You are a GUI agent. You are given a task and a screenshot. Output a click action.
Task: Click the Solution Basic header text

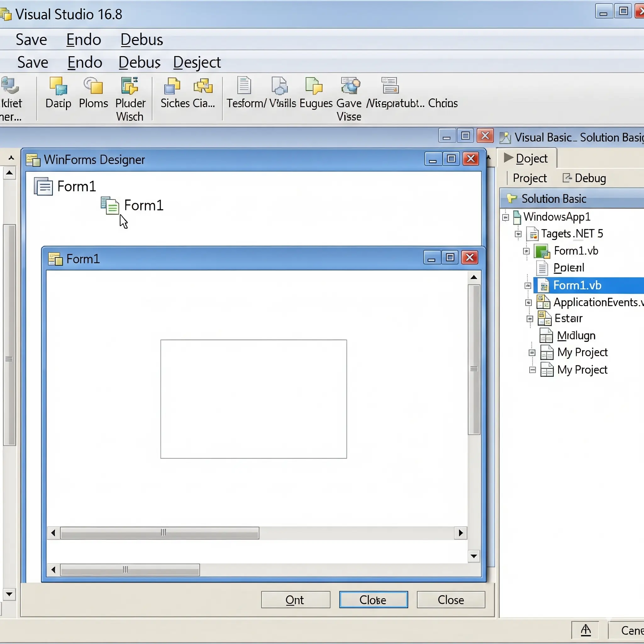click(x=553, y=199)
